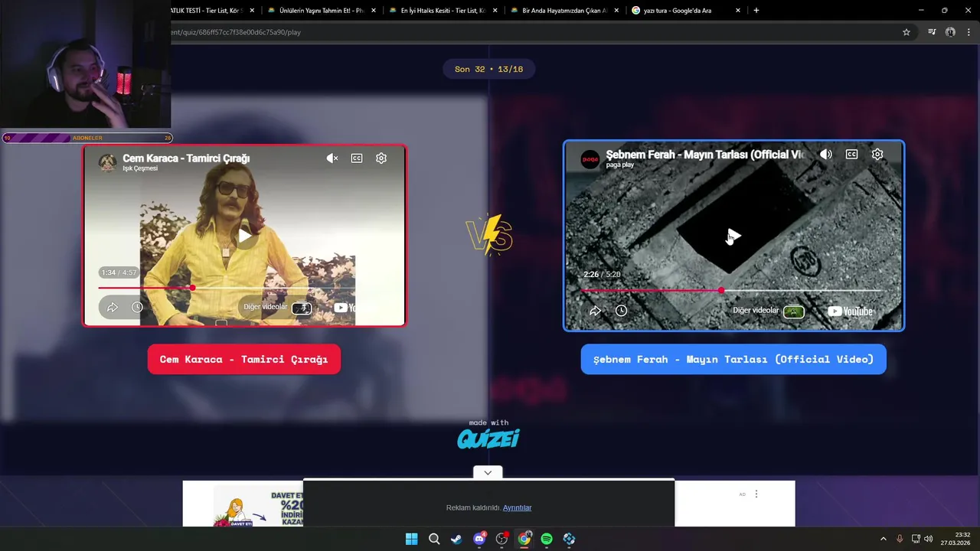
Task: Play the Cem Karaca video
Action: click(x=244, y=236)
